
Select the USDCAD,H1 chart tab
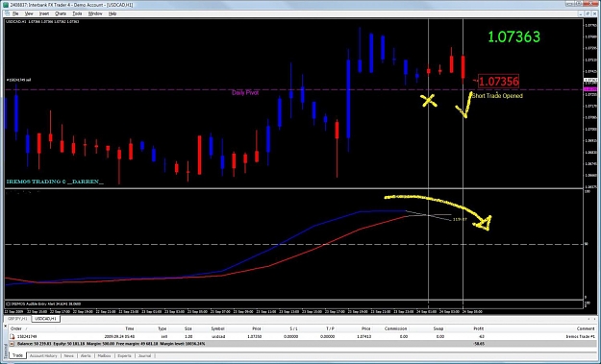[x=45, y=319]
